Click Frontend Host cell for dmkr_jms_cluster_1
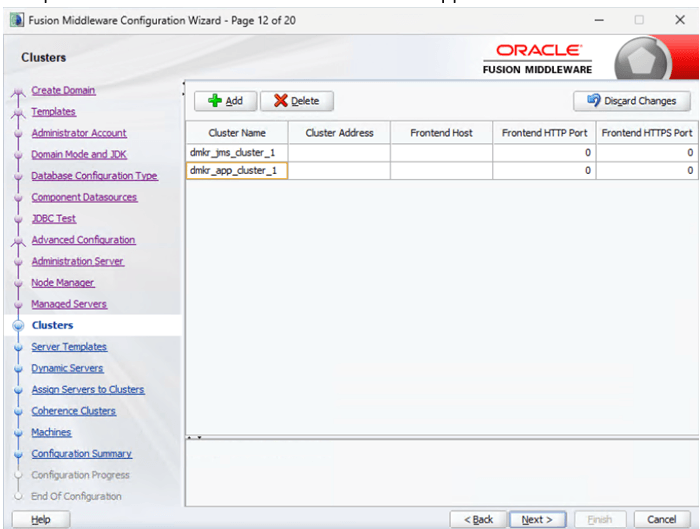The width and height of the screenshot is (700, 529). coord(442,153)
